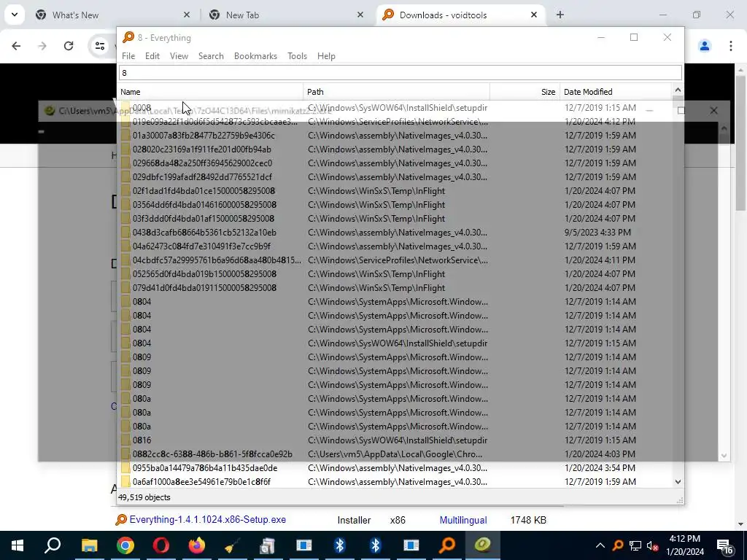This screenshot has width=747, height=560.
Task: Open Opera browser from taskbar
Action: coord(161,545)
